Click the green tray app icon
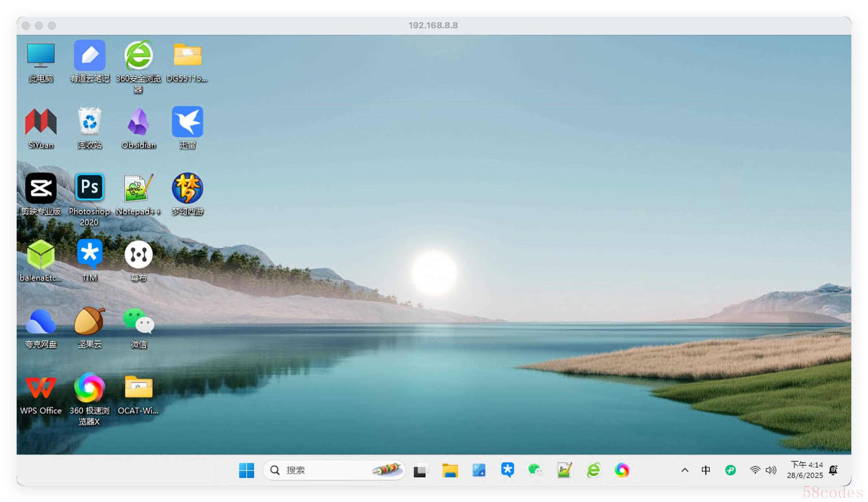The image size is (868, 502). point(730,470)
